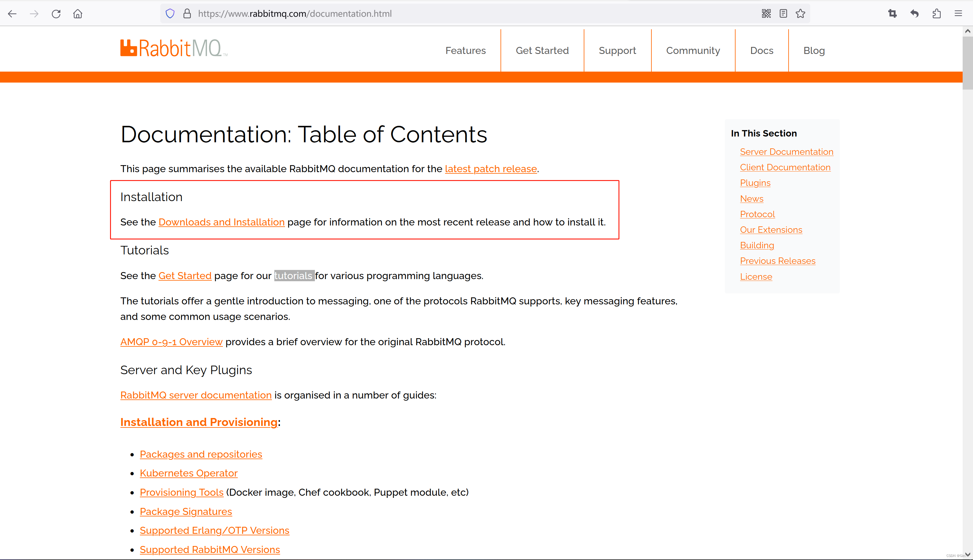Click the vertical scrollbar thumb
Screen dimensions: 973x560
click(968, 63)
